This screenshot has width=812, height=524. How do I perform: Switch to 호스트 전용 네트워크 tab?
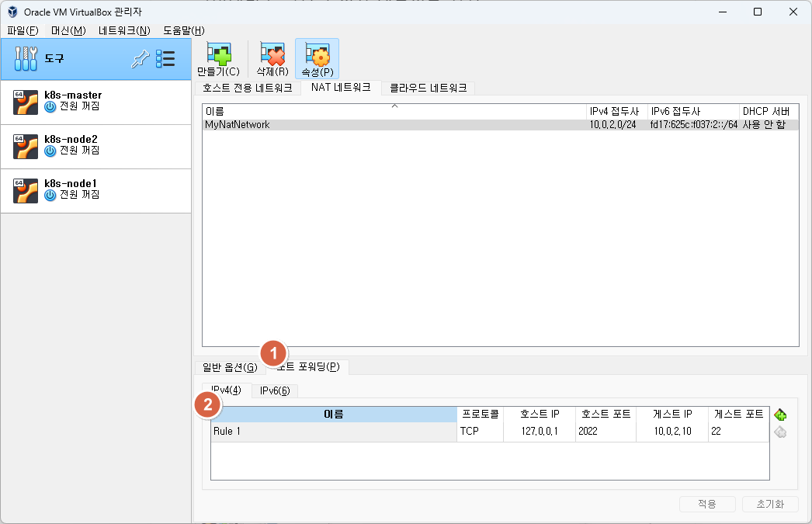point(248,88)
